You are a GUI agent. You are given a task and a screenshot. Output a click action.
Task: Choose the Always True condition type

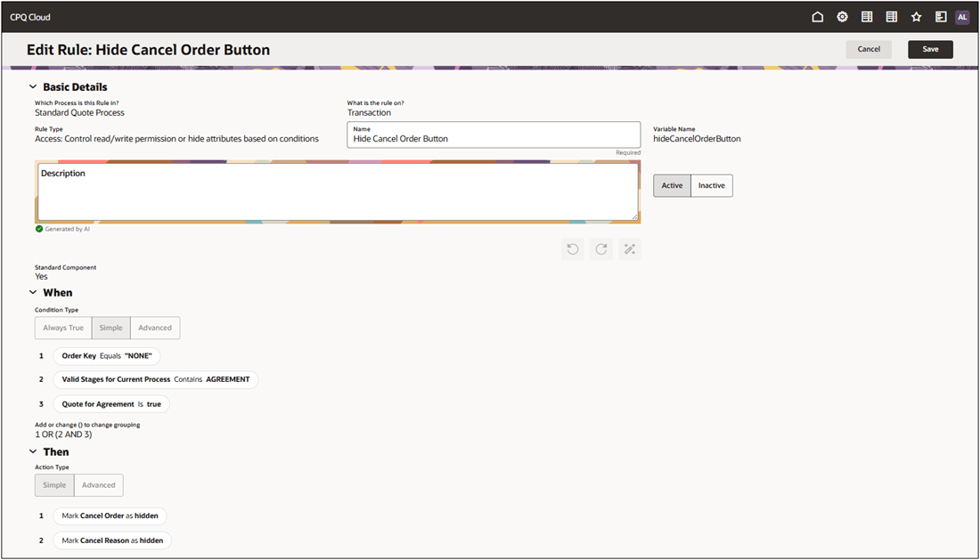point(63,328)
